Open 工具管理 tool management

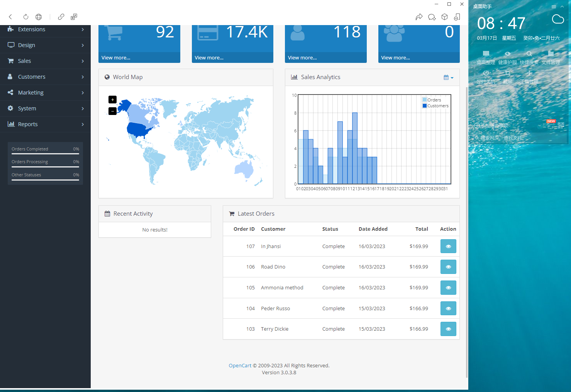(529, 77)
